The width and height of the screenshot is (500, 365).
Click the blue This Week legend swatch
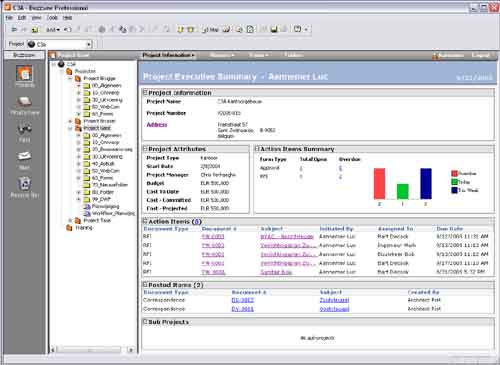tap(454, 190)
